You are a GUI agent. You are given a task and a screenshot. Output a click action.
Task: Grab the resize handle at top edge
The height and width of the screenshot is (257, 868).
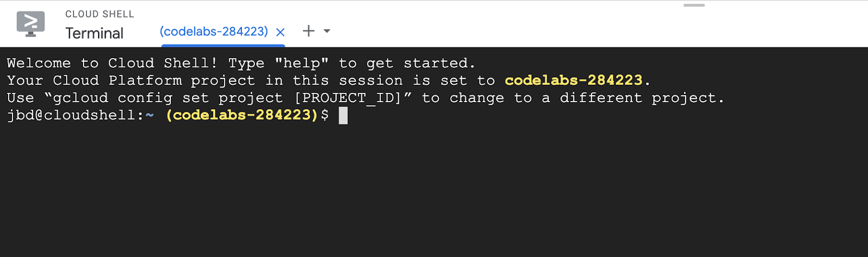tap(694, 5)
